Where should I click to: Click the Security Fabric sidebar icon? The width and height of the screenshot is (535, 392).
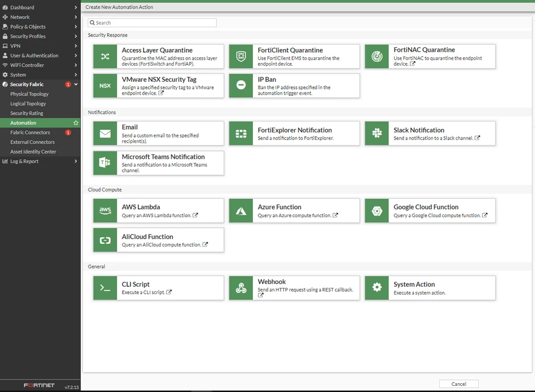pyautogui.click(x=5, y=84)
